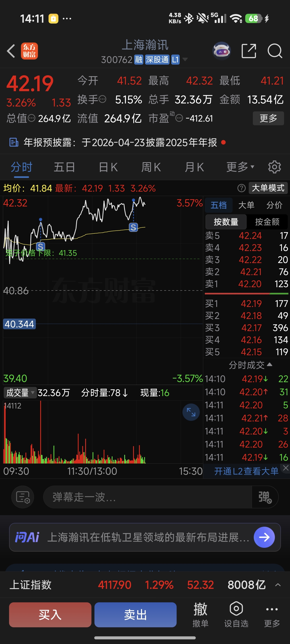Open 开通L2查看大单 link
290x644 pixels.
[246, 471]
